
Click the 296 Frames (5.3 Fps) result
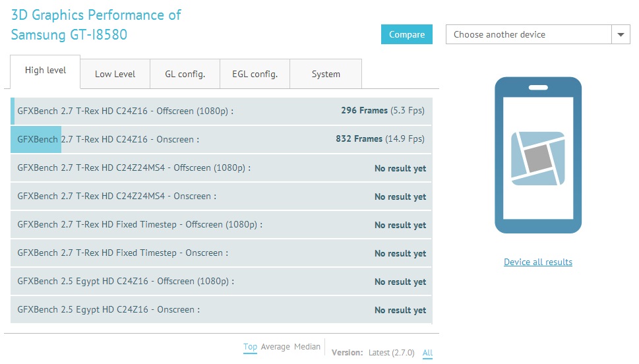pos(382,111)
